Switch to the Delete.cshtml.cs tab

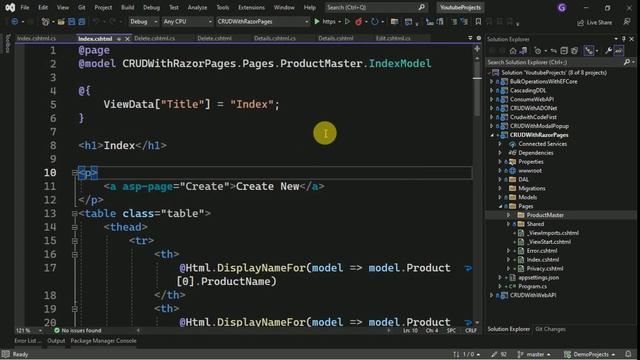(154, 38)
